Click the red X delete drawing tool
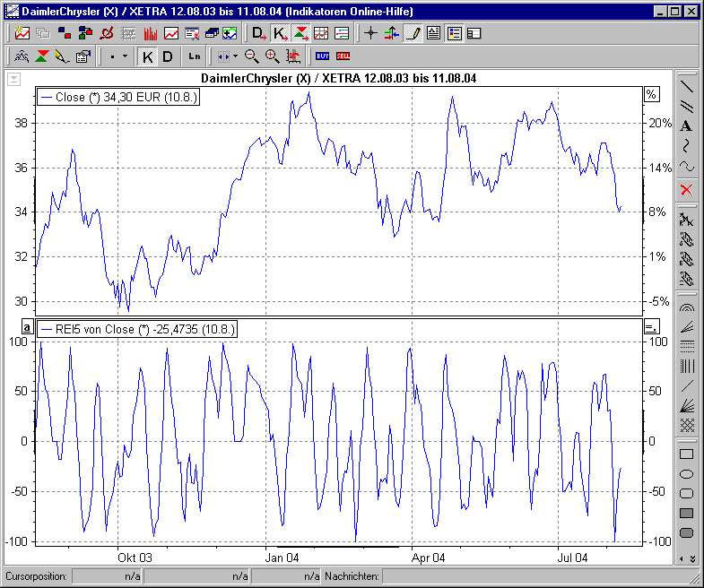This screenshot has height=588, width=704. (x=686, y=189)
